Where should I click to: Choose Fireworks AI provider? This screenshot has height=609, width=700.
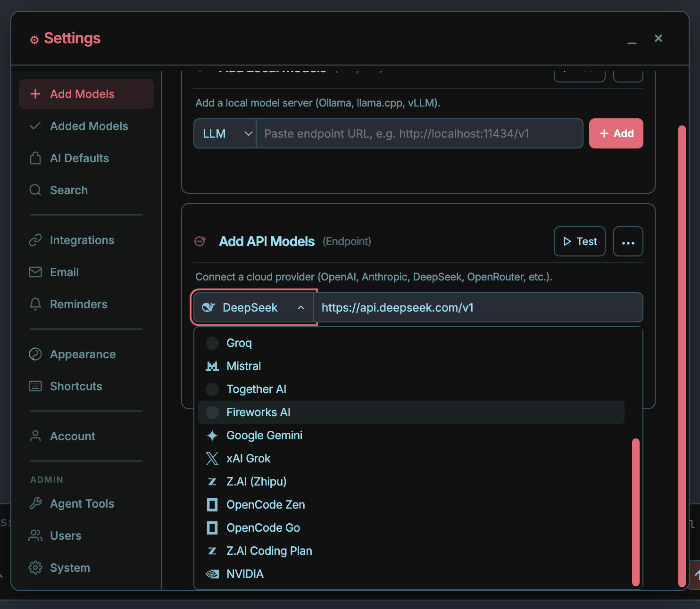411,412
